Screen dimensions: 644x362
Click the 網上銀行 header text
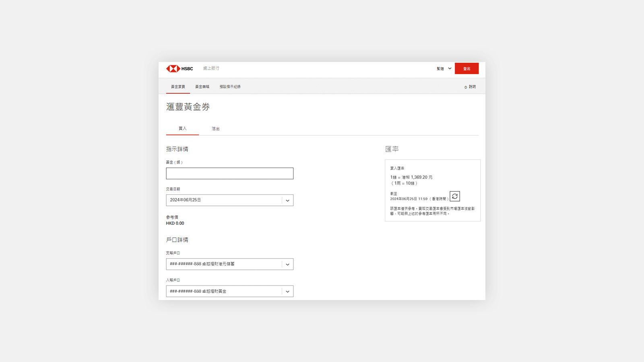[211, 68]
